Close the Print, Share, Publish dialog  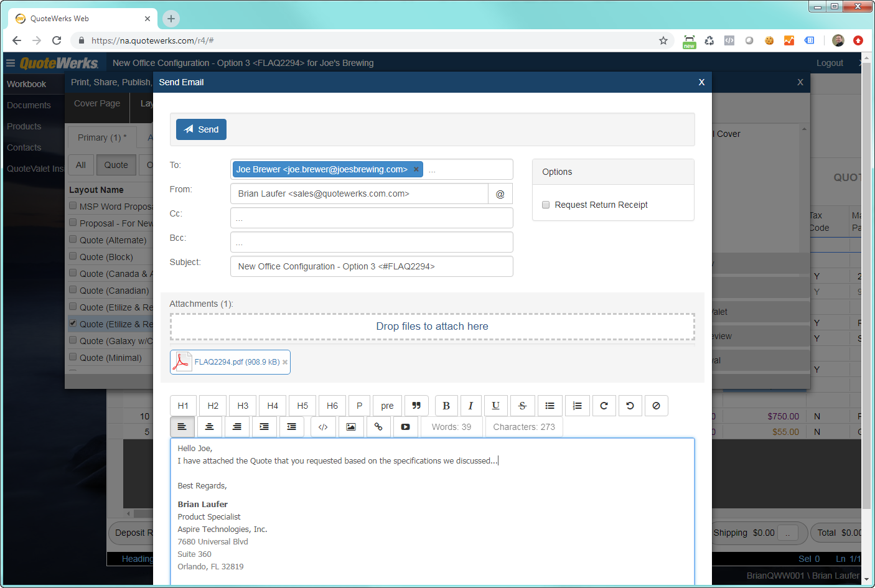(800, 82)
